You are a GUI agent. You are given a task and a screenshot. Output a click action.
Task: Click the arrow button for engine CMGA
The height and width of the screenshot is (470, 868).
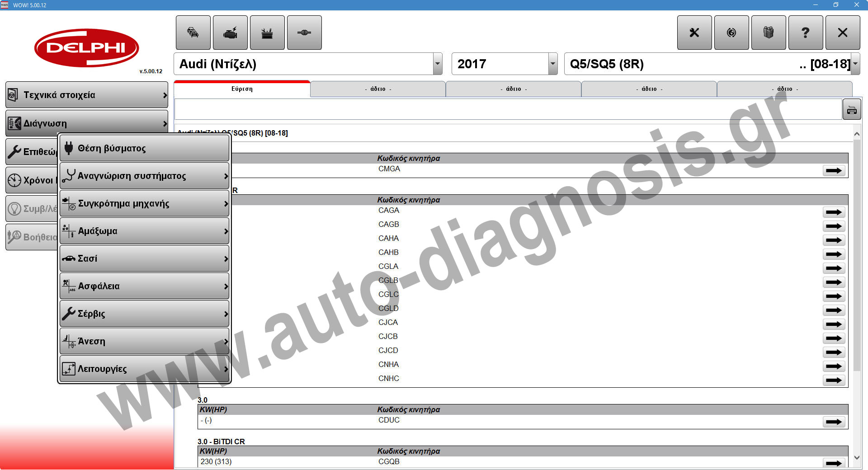(x=834, y=170)
